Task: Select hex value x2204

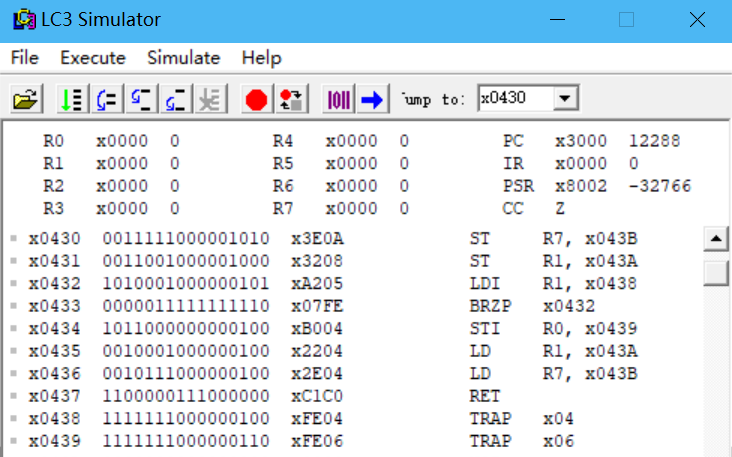Action: [x=317, y=351]
